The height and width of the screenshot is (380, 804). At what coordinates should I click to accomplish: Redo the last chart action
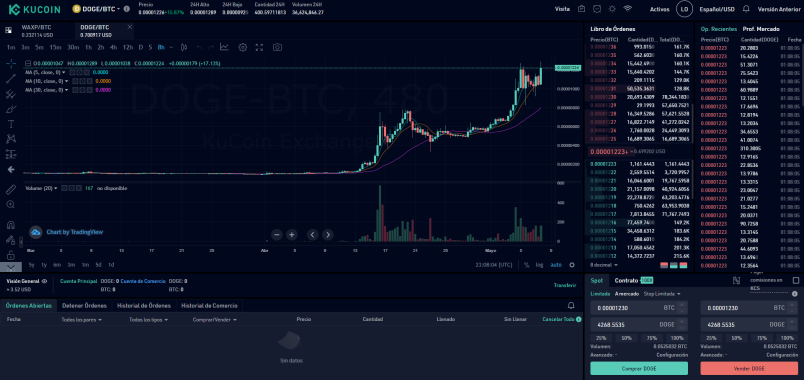211,47
